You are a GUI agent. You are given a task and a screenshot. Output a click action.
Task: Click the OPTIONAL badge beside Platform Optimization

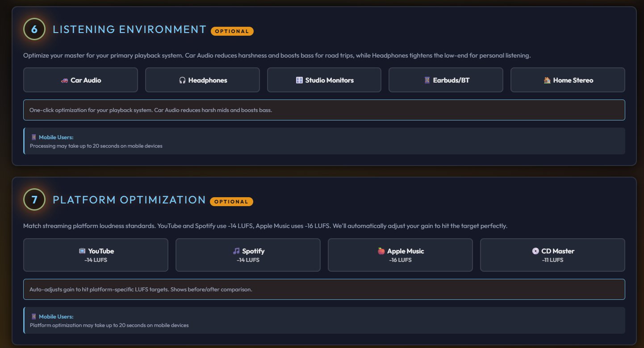point(231,201)
